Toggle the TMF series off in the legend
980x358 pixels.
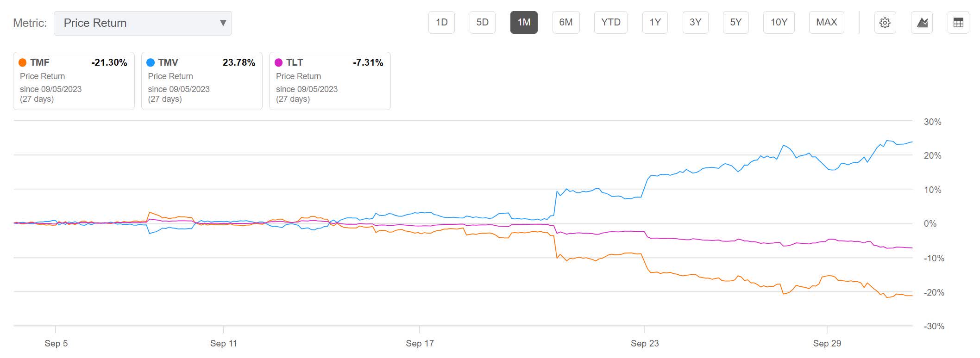pos(23,62)
